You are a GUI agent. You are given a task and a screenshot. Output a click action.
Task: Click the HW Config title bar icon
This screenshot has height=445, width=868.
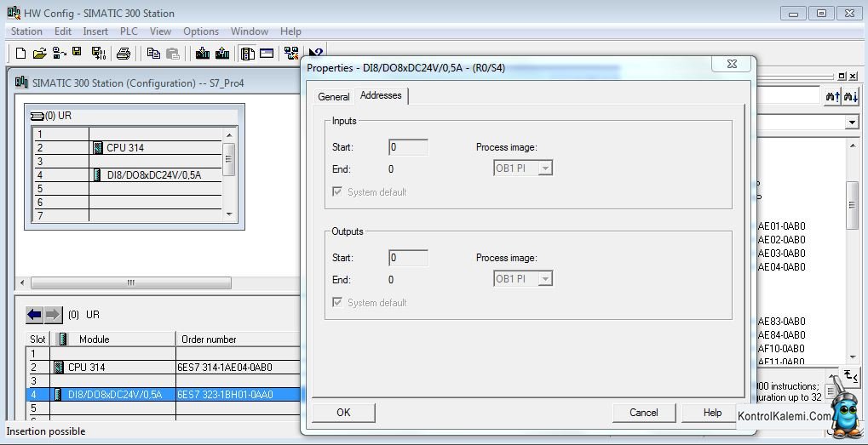pos(14,13)
